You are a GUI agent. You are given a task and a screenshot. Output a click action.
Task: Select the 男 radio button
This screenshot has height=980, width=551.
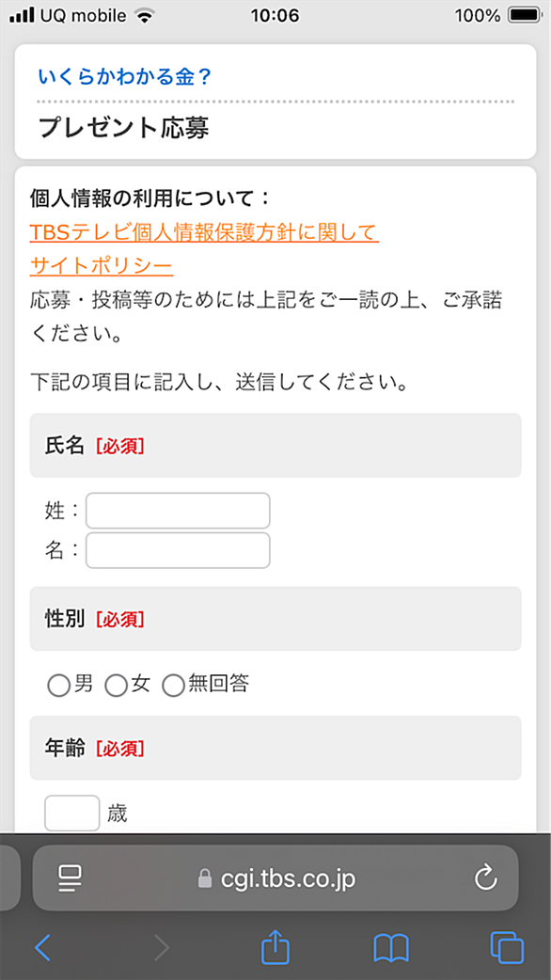[59, 686]
